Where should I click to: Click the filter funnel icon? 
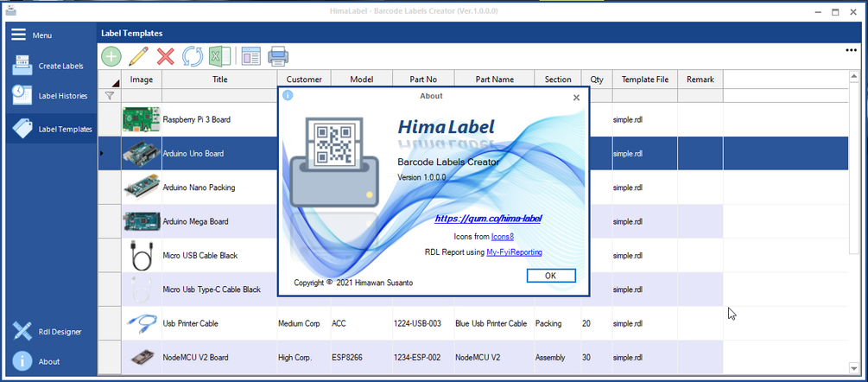(110, 96)
